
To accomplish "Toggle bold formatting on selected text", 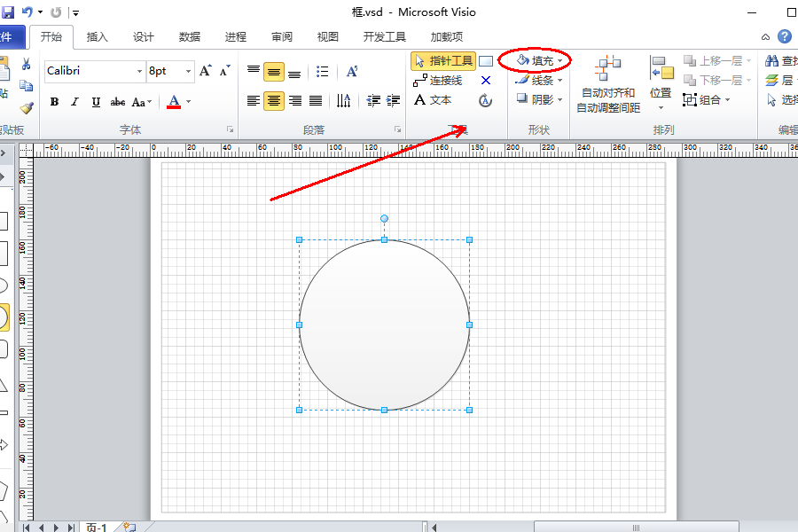I will click(53, 102).
